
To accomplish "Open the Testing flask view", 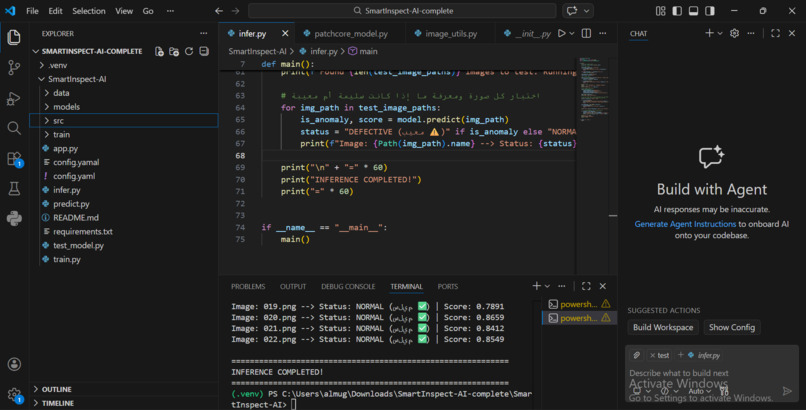I will point(14,189).
